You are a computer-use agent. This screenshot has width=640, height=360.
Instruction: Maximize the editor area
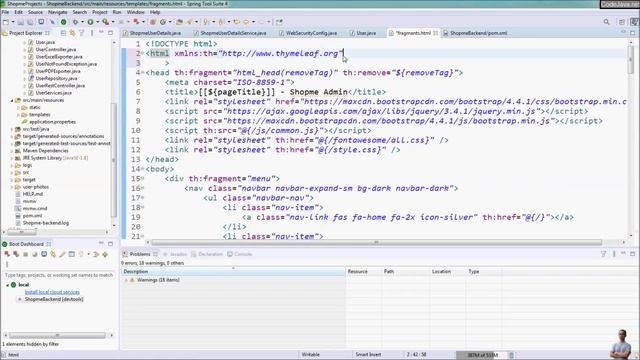(x=632, y=33)
